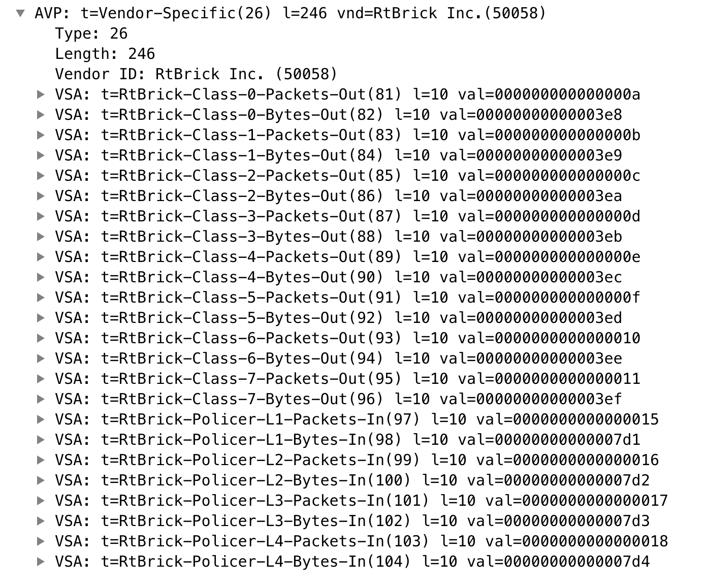Expand the RtBrick-Class-7-Bytes-Out VSA arrow
This screenshot has height=588, width=706.
pyautogui.click(x=41, y=399)
